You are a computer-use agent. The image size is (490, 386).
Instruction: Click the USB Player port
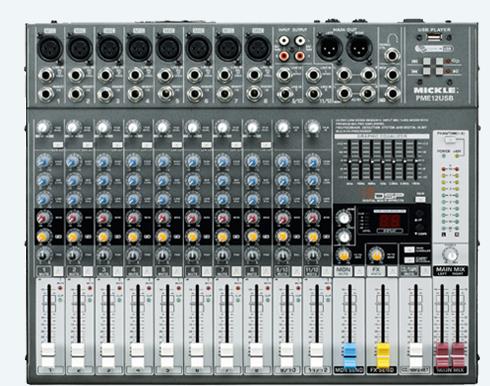(x=433, y=38)
